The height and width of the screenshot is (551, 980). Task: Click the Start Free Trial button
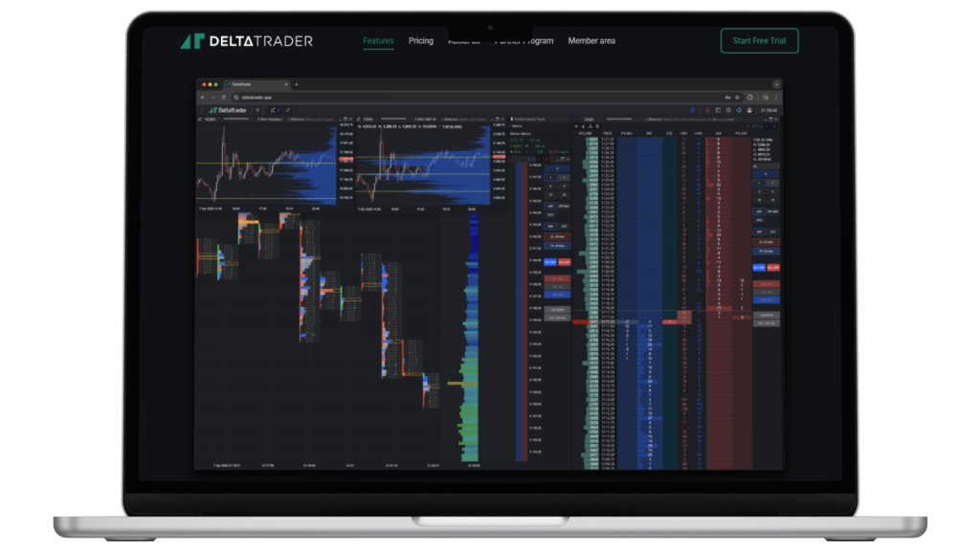759,40
